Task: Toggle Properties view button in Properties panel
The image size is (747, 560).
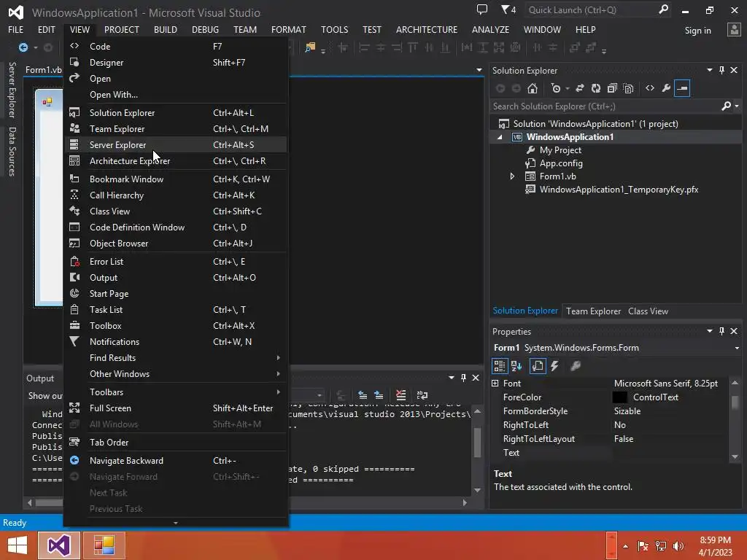Action: click(x=538, y=366)
